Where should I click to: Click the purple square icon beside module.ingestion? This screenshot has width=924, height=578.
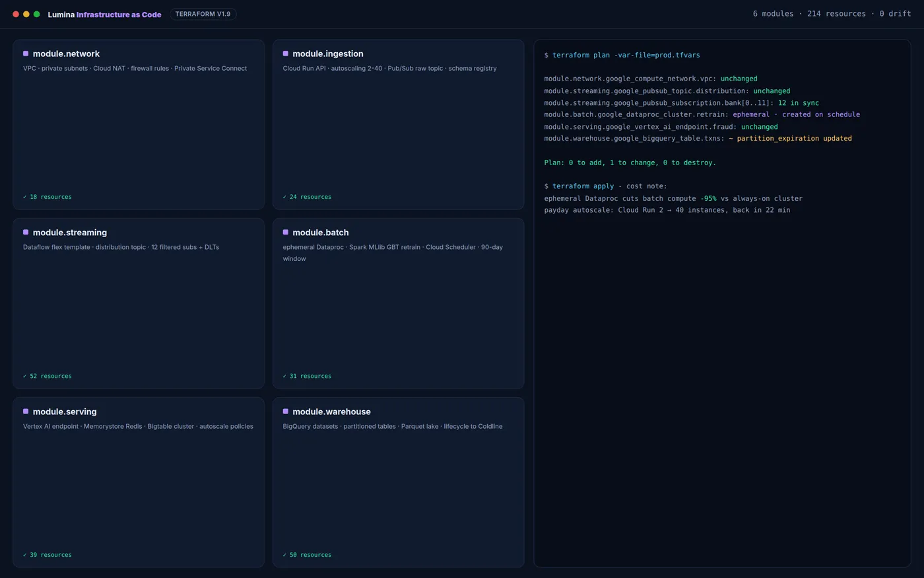[286, 54]
